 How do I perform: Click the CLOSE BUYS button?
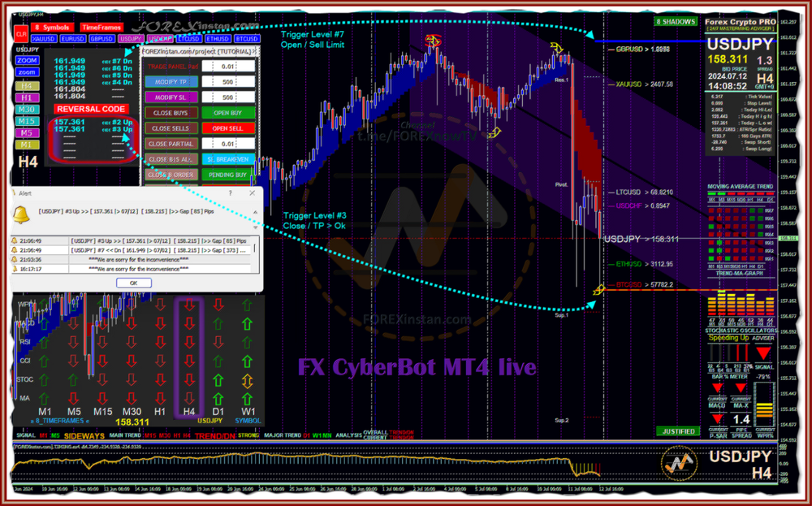[171, 113]
